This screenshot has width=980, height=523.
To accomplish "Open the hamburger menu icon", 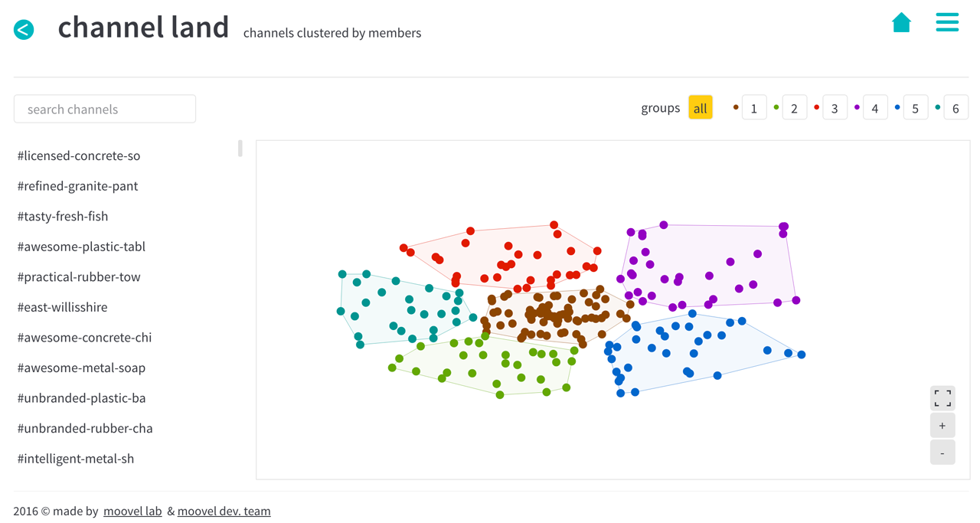I will click(x=947, y=22).
